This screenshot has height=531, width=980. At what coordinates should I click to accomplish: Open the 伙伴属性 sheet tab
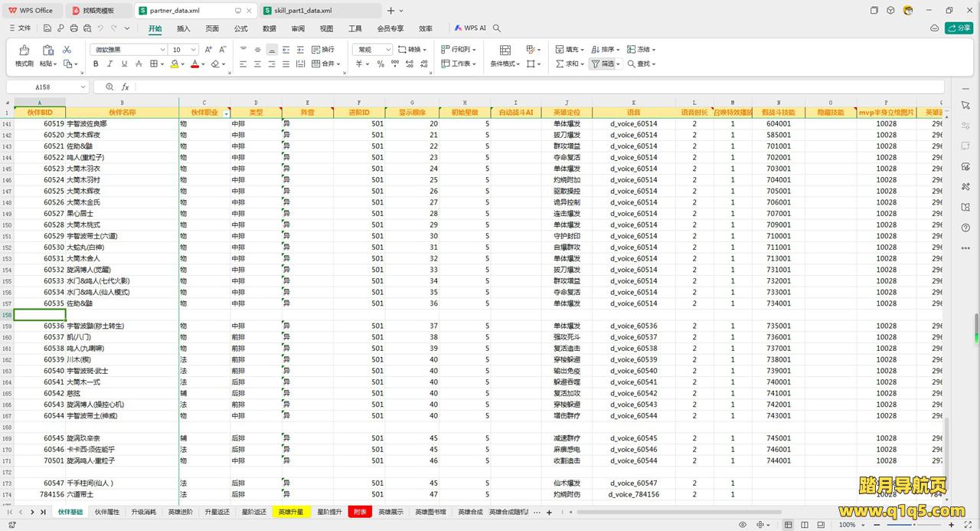pyautogui.click(x=107, y=512)
